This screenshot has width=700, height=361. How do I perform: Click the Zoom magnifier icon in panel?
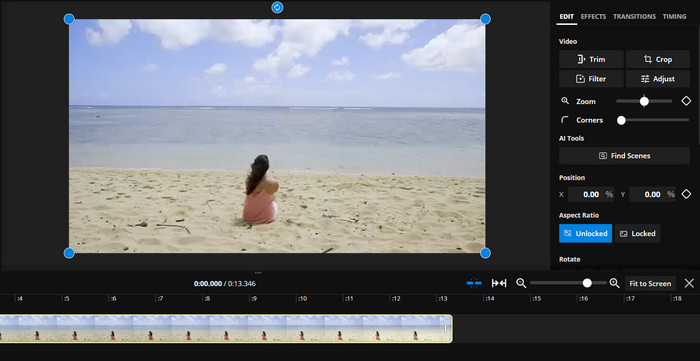pos(565,101)
